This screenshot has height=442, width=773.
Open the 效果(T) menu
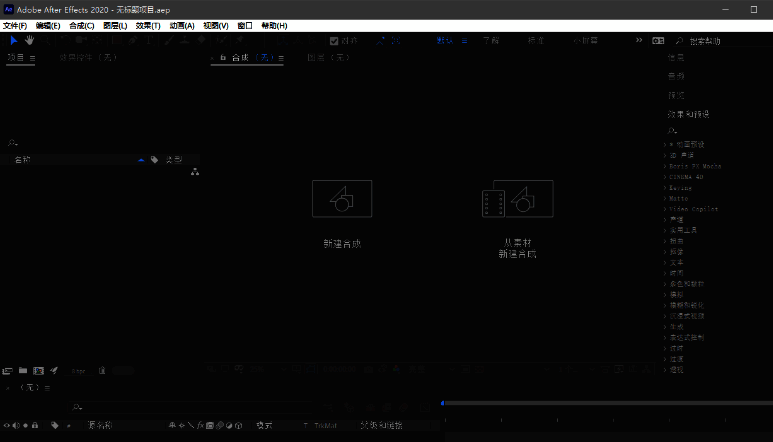click(148, 26)
